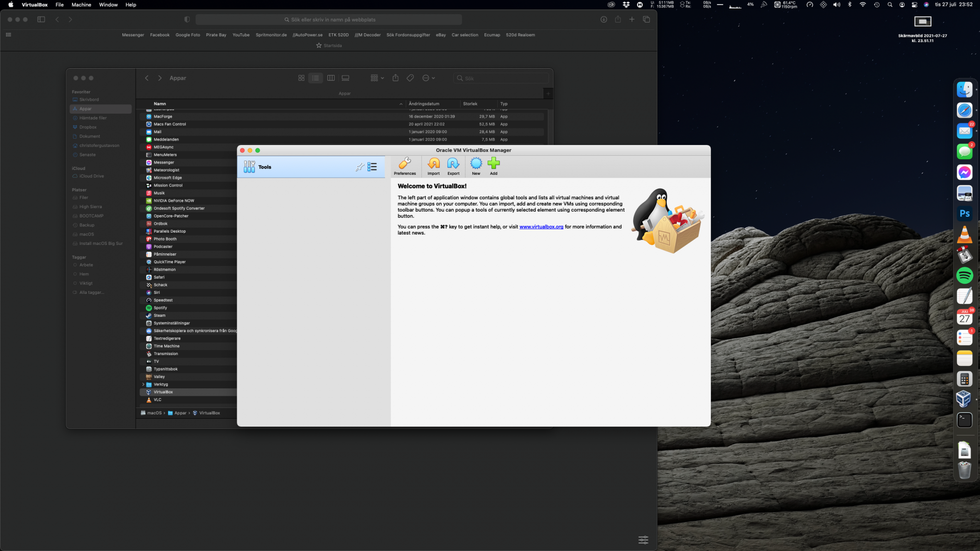Open Finder group-by dropdown
The image size is (980, 551).
377,78
